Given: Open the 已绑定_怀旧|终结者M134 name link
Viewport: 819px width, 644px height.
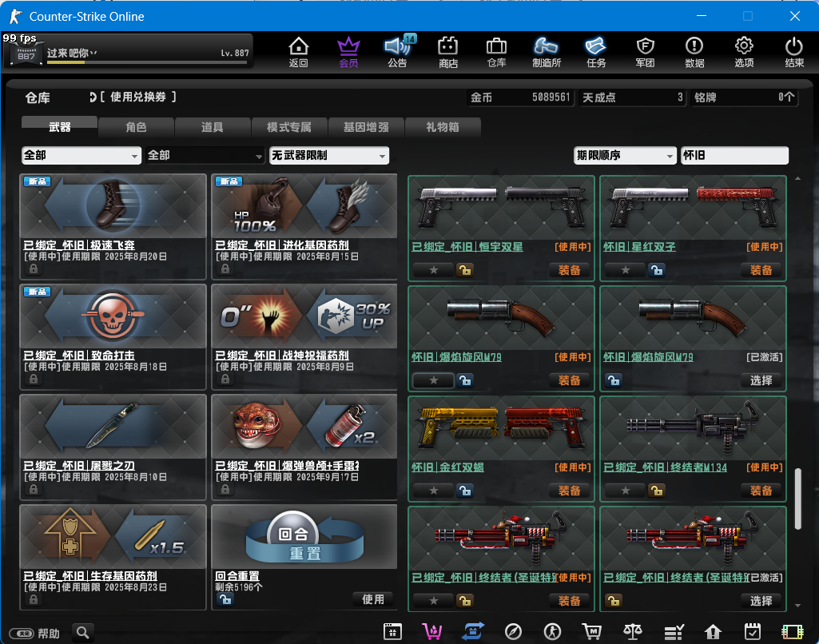Looking at the screenshot, I should tap(665, 467).
